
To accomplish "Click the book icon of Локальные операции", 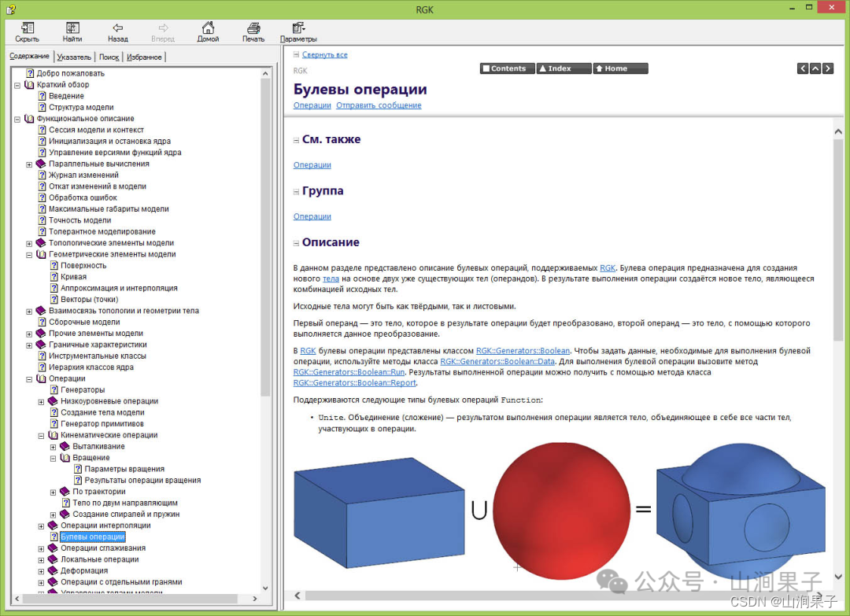I will pyautogui.click(x=54, y=559).
